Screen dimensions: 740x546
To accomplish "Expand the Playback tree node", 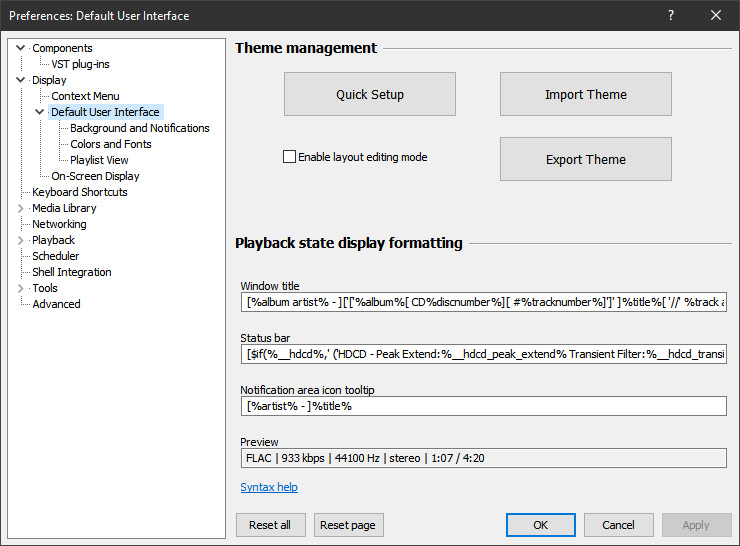I will click(x=21, y=240).
